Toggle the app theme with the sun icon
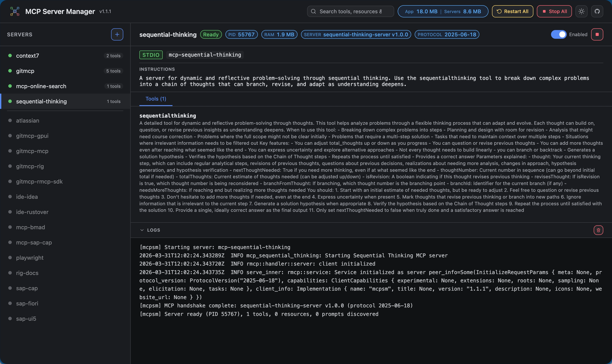Screen dimensions: 612x364 581,11
